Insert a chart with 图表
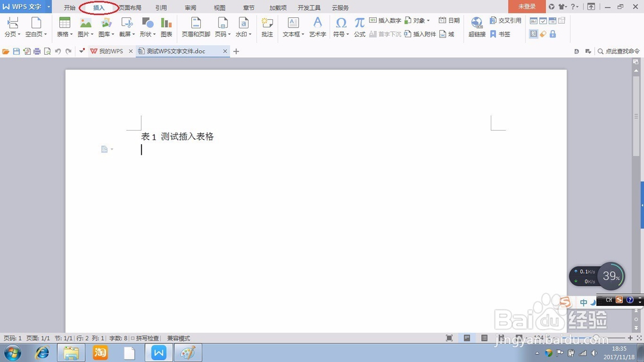Viewport: 644px width, 362px height. [x=166, y=27]
